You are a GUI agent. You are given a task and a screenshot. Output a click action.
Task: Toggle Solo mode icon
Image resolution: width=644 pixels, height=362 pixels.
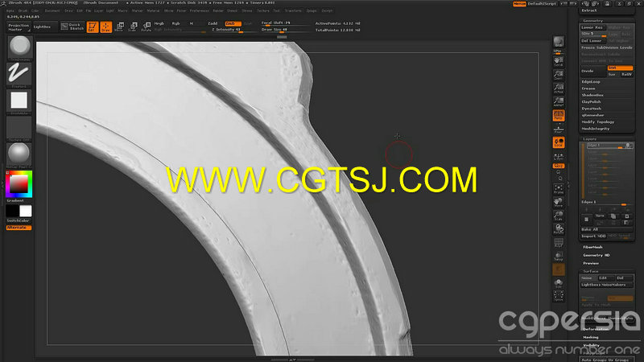click(x=558, y=283)
